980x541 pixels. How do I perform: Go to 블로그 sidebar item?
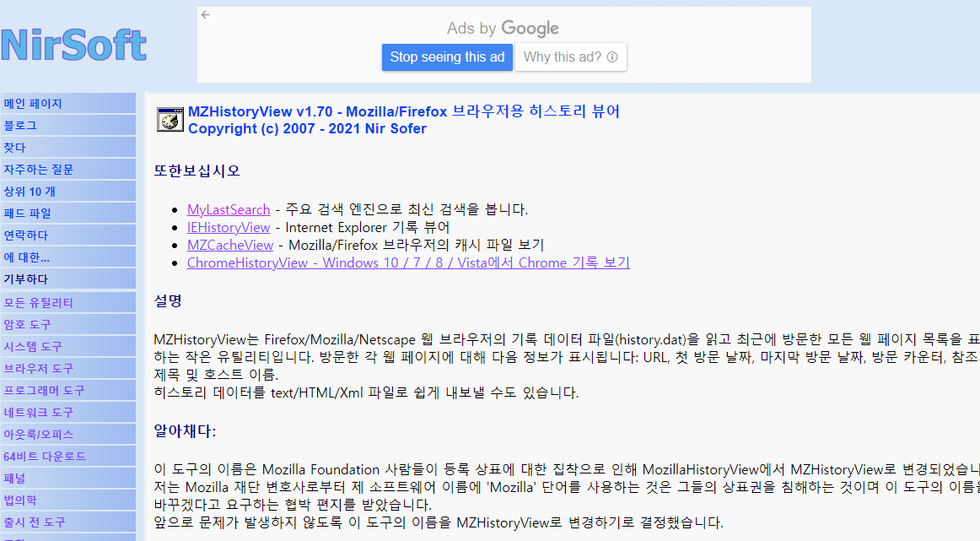[67, 125]
